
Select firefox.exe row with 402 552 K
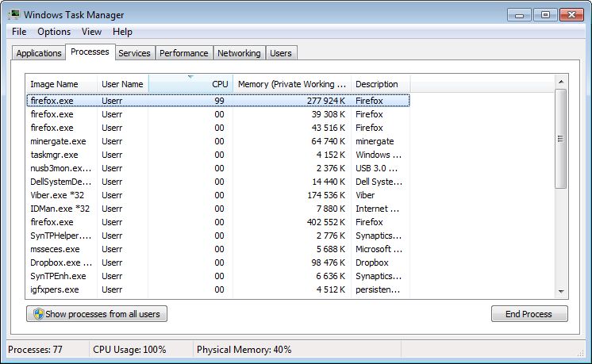tap(218, 222)
